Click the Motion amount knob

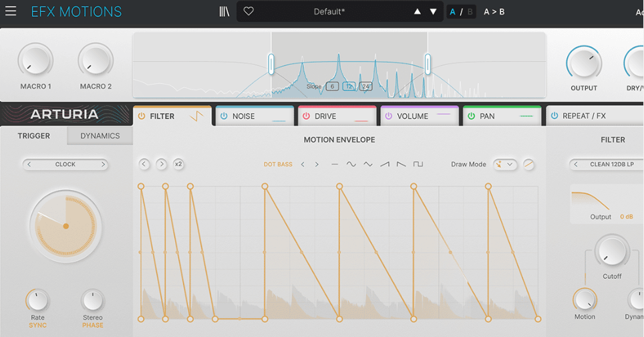585,299
